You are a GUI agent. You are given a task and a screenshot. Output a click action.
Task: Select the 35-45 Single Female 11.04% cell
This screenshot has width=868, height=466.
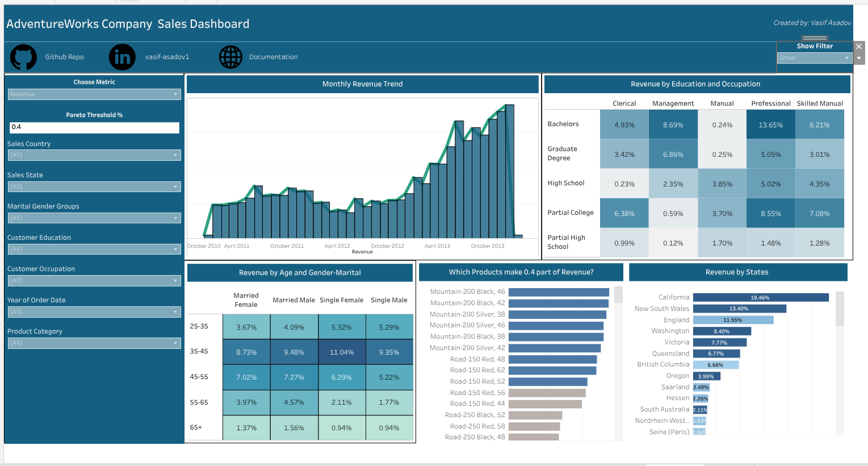point(342,352)
